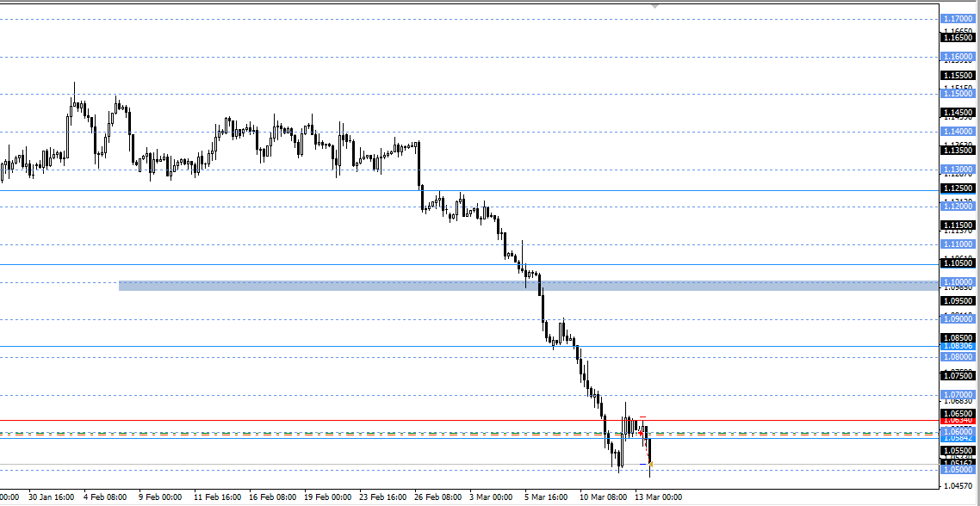The height and width of the screenshot is (506, 980).
Task: Click the 1.13000 price label
Action: pos(958,170)
